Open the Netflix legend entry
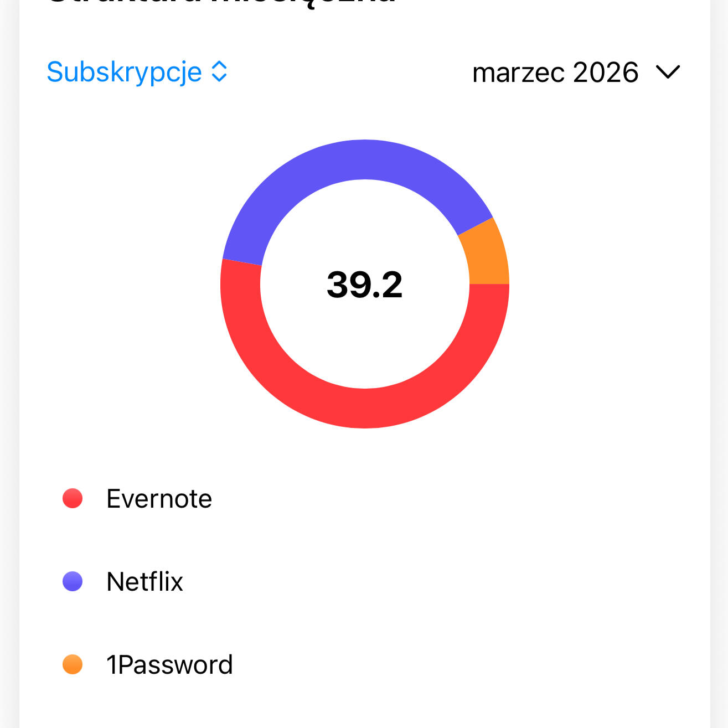The height and width of the screenshot is (728, 728). pyautogui.click(x=144, y=581)
